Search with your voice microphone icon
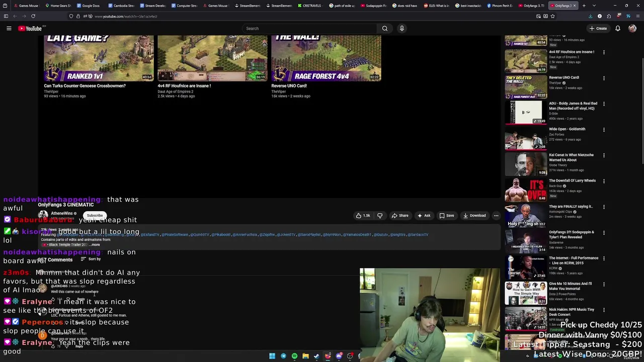Viewport: 644px width, 362px height. 402,29
